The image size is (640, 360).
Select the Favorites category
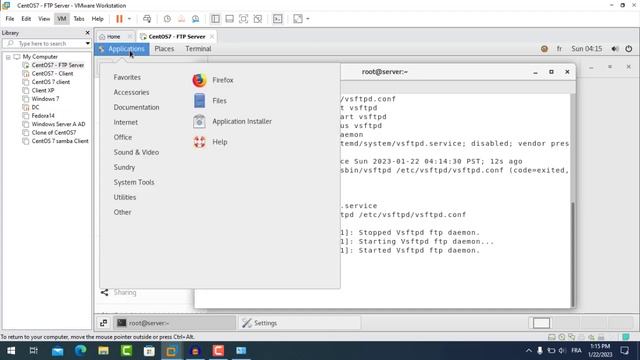pyautogui.click(x=127, y=78)
